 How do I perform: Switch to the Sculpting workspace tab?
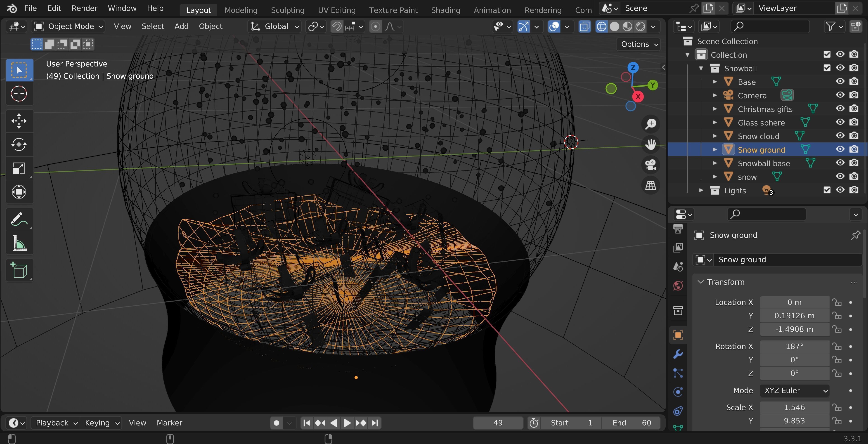point(288,10)
